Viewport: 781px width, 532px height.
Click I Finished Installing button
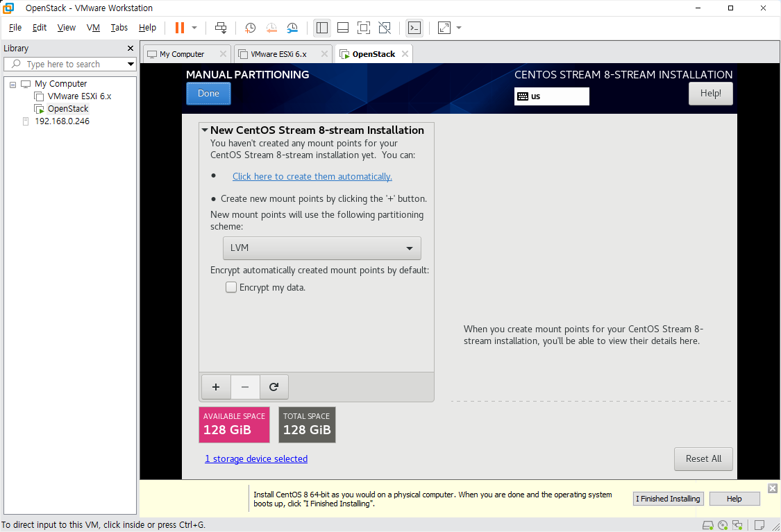668,499
